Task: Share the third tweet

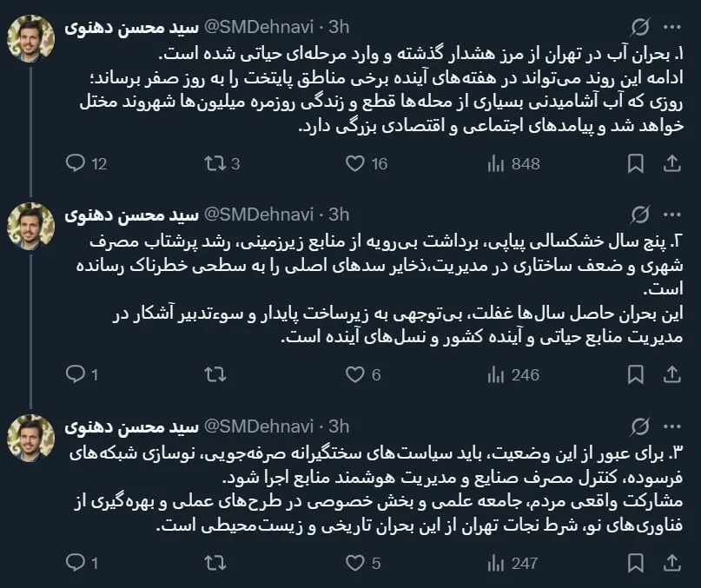Action: point(671,563)
